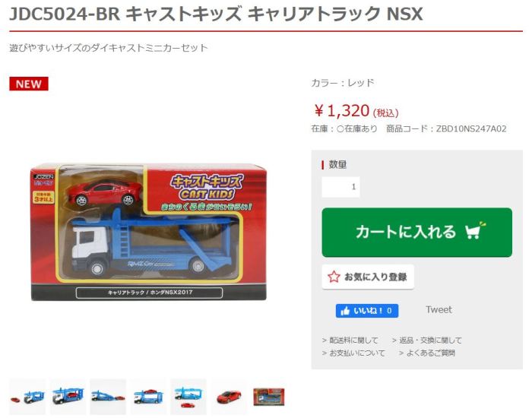Click the star icon for お気に入り登録
The height and width of the screenshot is (418, 532).
(334, 277)
